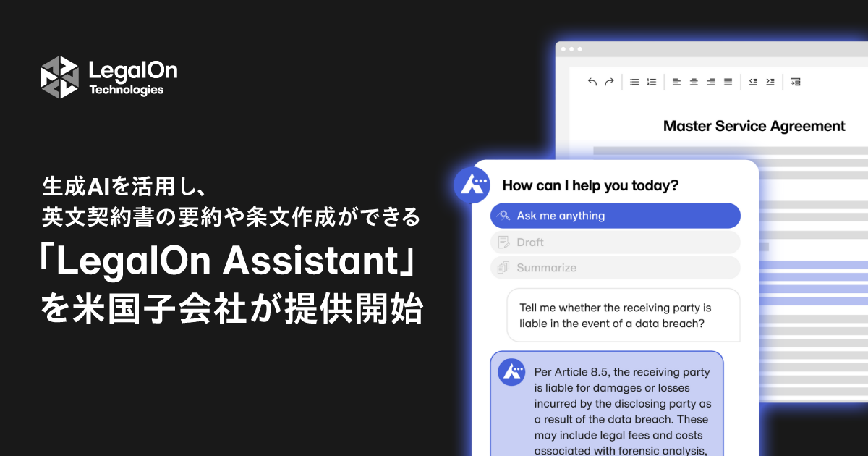Click the pages icon beside Summarize
Screen dimensions: 868x456
(504, 268)
